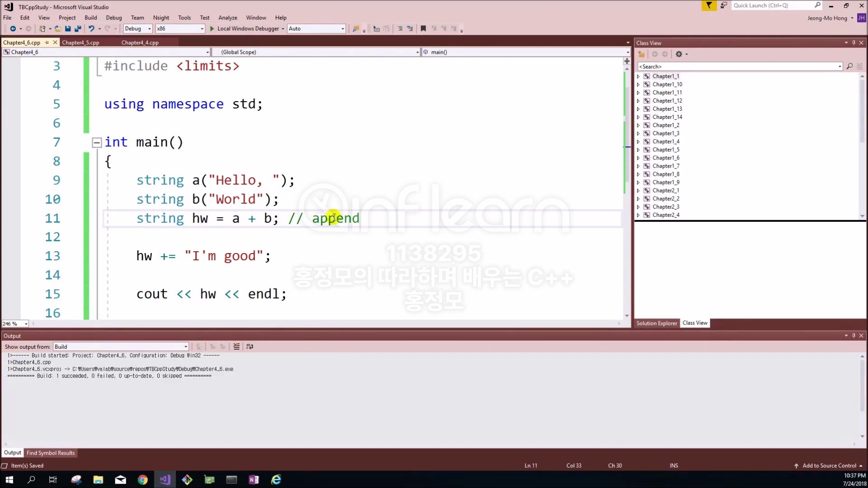The height and width of the screenshot is (488, 868).
Task: Click the Class View new folder icon
Action: tap(642, 54)
